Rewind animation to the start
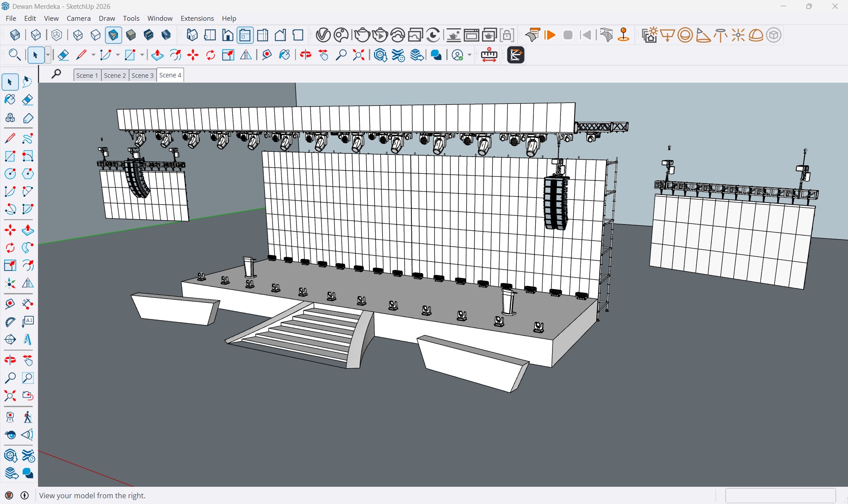This screenshot has height=504, width=848. click(586, 35)
